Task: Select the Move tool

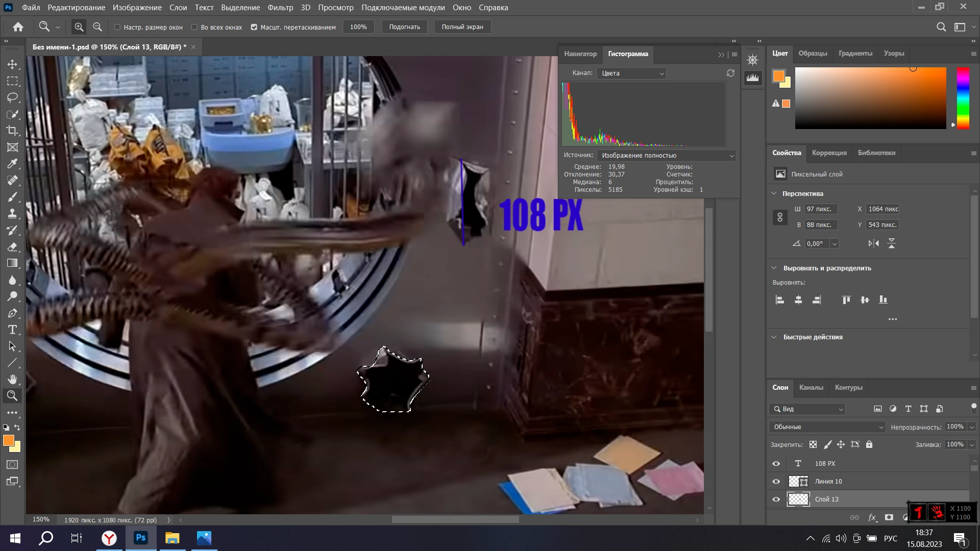Action: tap(12, 64)
